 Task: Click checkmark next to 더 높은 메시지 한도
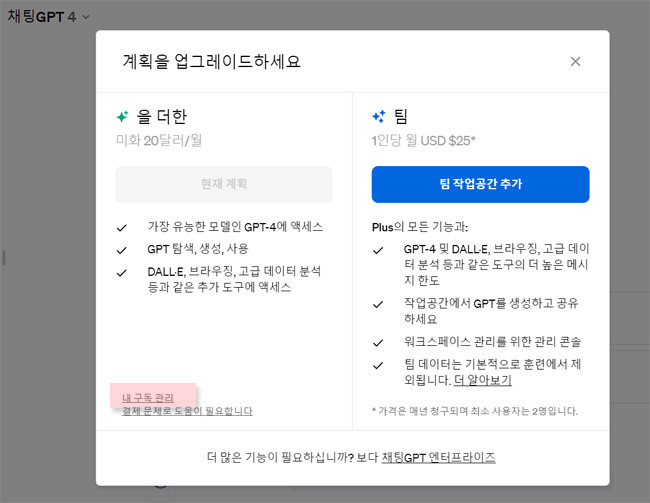click(378, 250)
